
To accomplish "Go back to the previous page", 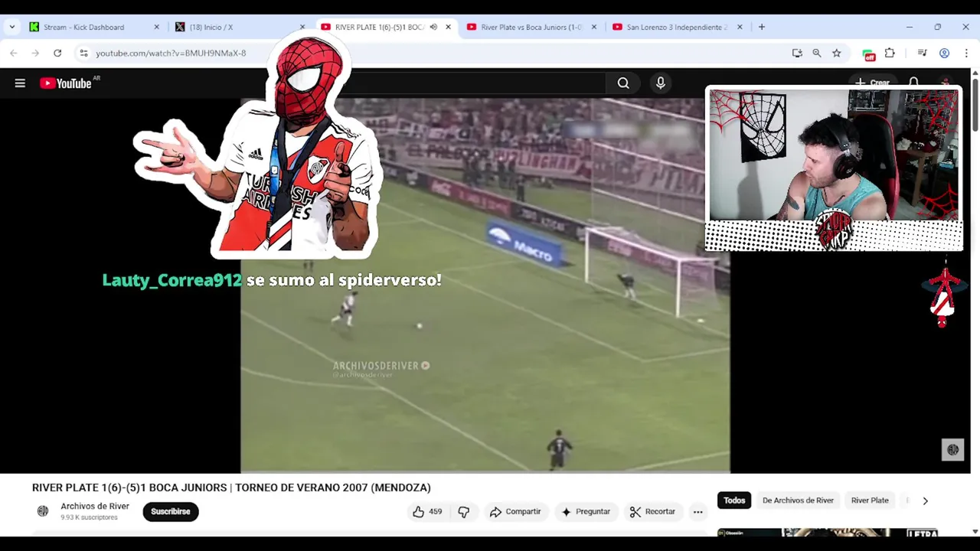I will 14,53.
